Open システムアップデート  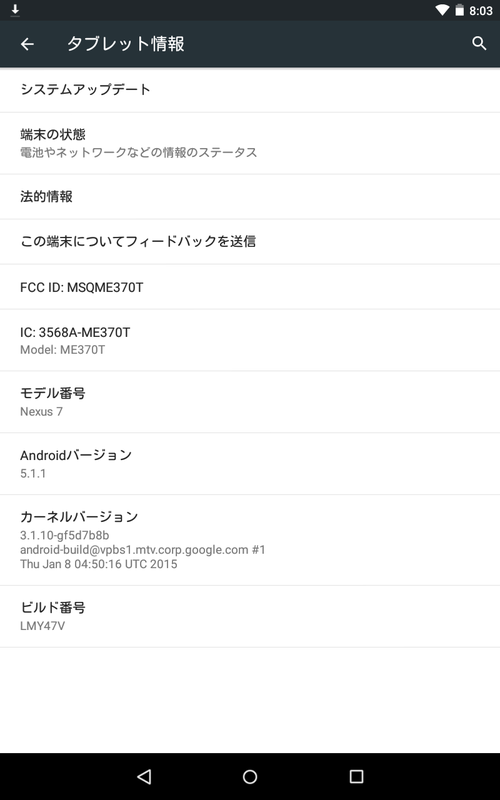pos(250,90)
